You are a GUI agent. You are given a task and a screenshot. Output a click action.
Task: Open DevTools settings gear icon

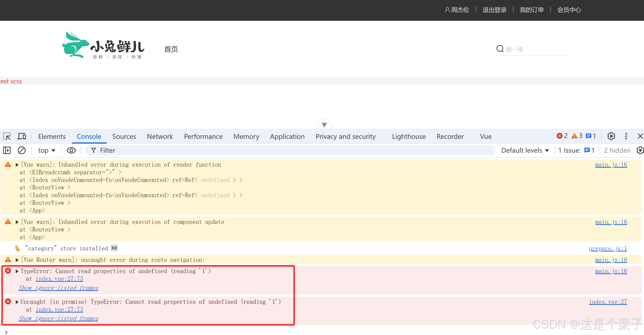point(611,136)
